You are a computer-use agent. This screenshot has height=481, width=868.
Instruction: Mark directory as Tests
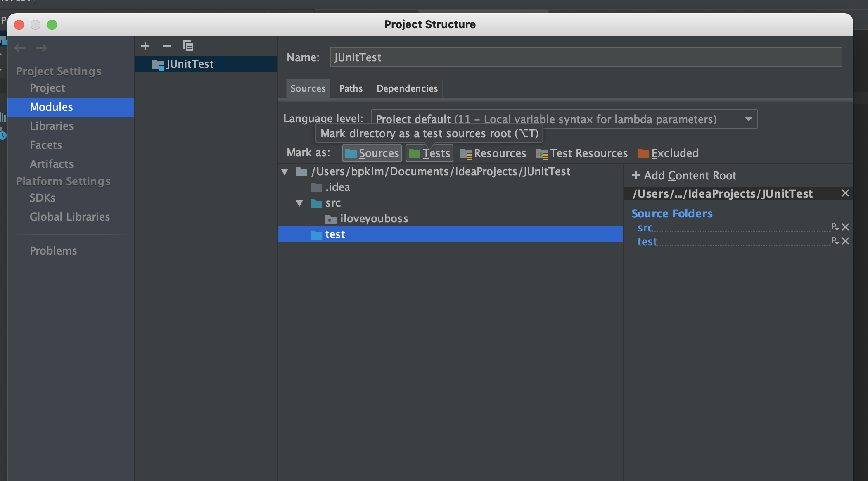pyautogui.click(x=429, y=153)
